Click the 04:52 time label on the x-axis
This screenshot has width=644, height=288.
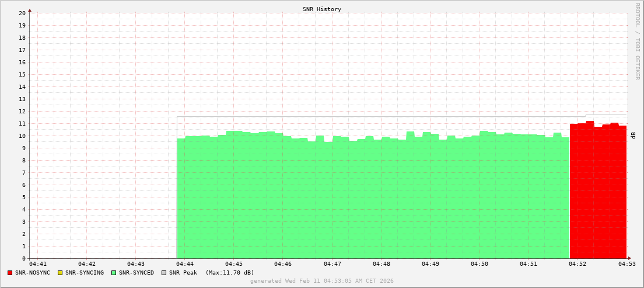(x=577, y=265)
